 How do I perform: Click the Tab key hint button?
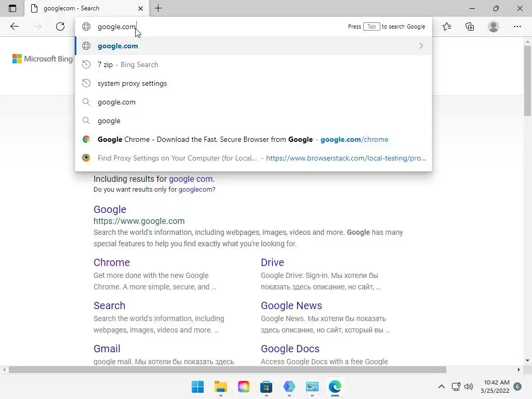tap(371, 26)
